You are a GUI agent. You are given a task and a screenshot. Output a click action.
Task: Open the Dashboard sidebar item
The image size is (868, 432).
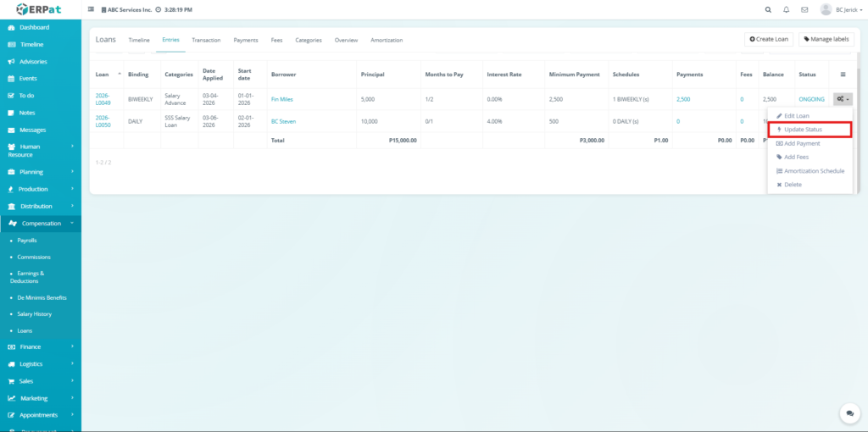point(34,27)
